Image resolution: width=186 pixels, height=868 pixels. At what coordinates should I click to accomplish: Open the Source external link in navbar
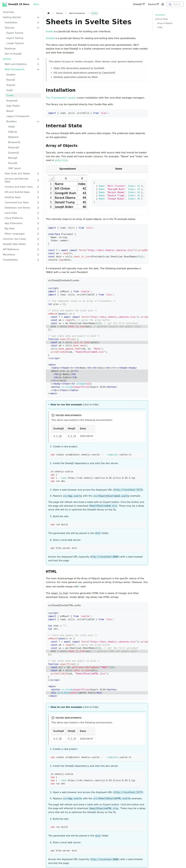click(153, 4)
